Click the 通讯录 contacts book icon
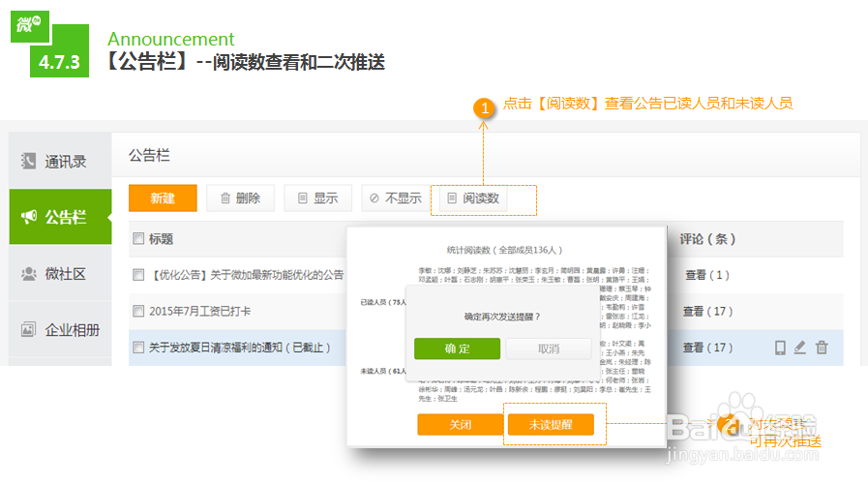Screen dimensions: 868x485 coord(28,161)
